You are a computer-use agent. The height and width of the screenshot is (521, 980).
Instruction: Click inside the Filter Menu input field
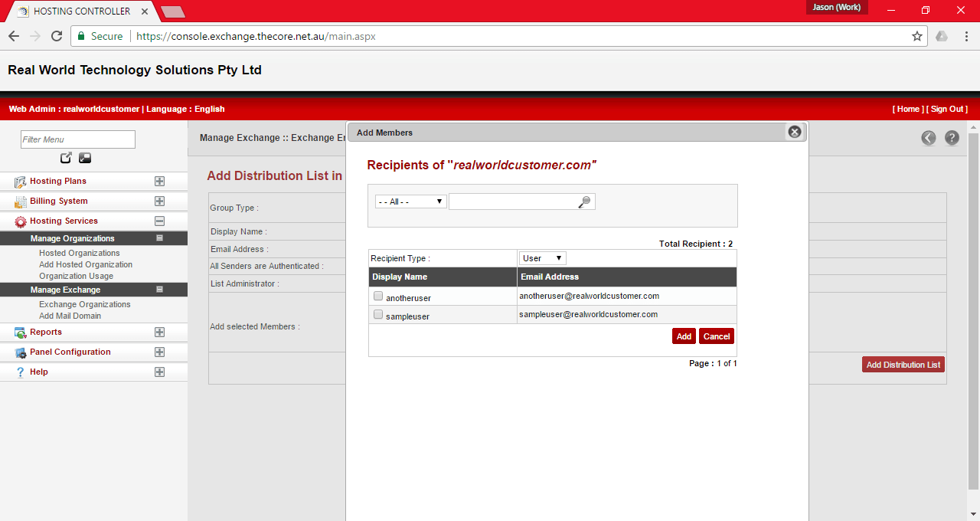[77, 139]
